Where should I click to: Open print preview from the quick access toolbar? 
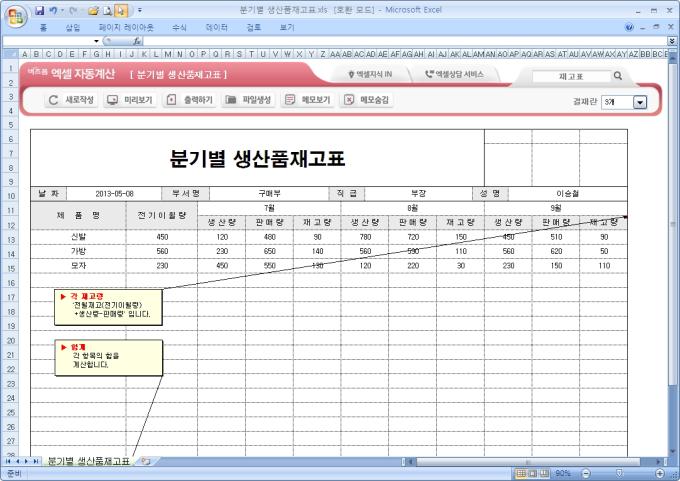[108, 11]
